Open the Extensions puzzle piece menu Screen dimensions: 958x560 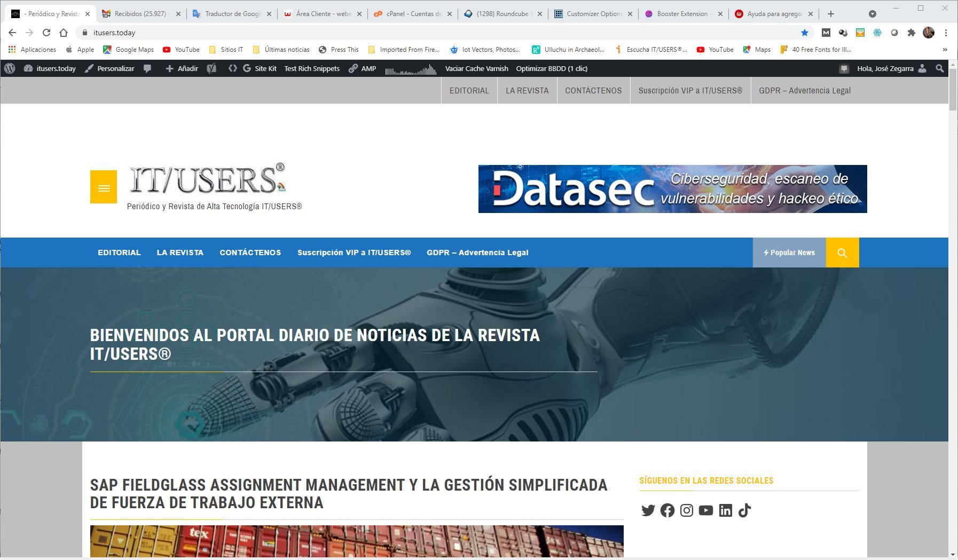(x=912, y=33)
